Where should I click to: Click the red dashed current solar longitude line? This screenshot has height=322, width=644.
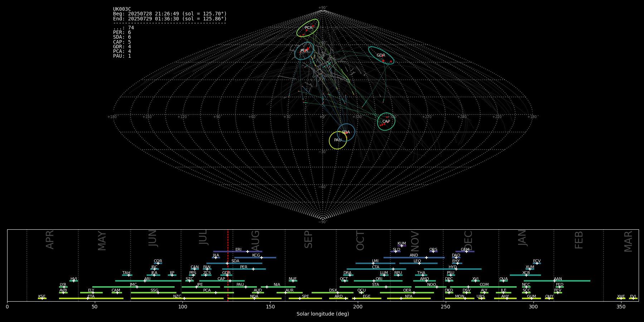pyautogui.click(x=228, y=265)
